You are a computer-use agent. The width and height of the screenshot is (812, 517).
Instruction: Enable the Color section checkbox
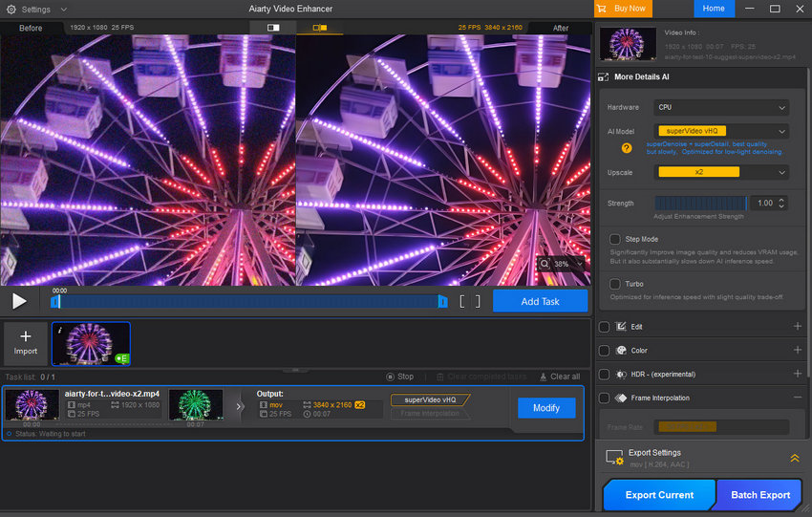click(x=604, y=351)
